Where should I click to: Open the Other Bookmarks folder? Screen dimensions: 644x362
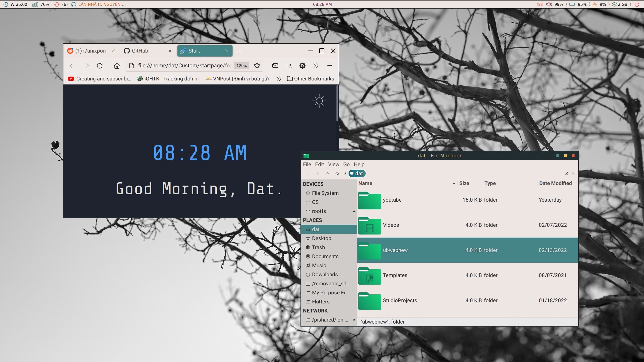coord(311,79)
